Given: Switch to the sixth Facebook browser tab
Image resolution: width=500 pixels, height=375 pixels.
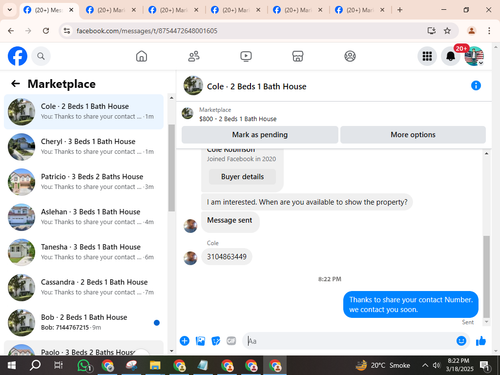Looking at the screenshot, I should click(360, 10).
